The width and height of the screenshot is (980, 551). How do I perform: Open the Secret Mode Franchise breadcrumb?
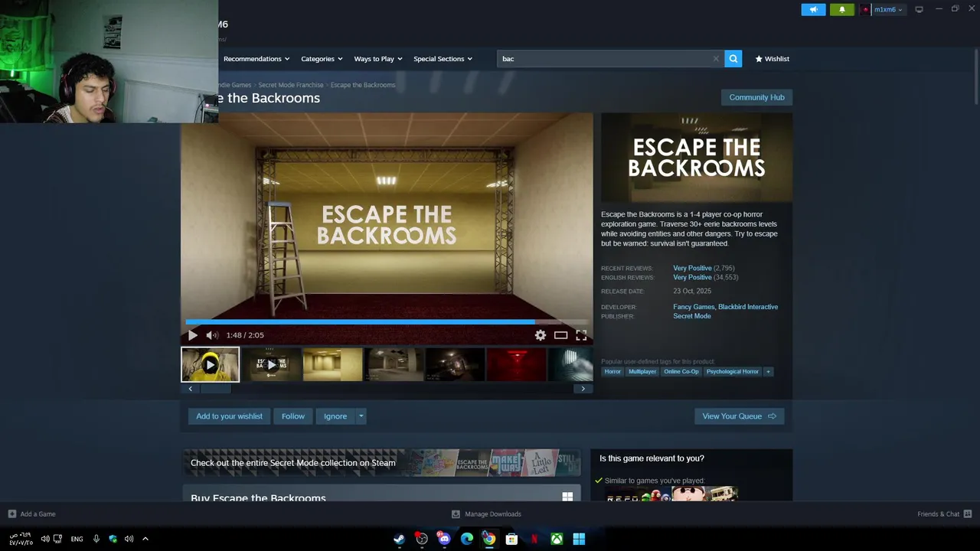click(290, 85)
